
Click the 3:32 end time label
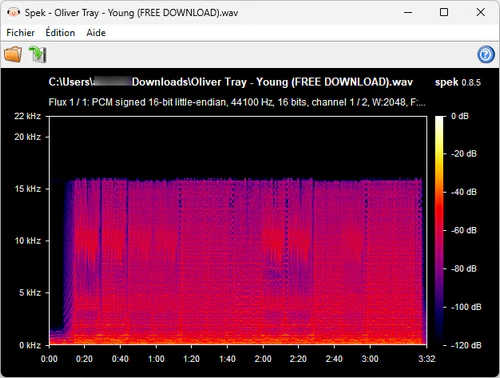click(427, 359)
